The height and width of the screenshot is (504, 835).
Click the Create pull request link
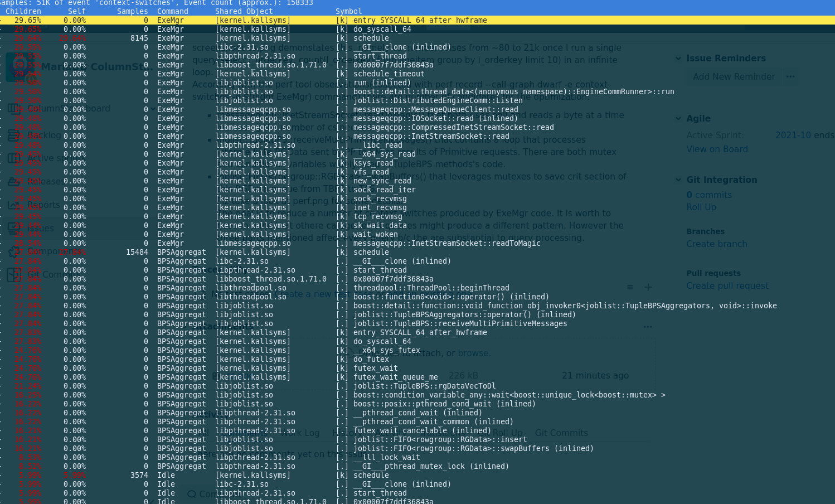click(727, 286)
